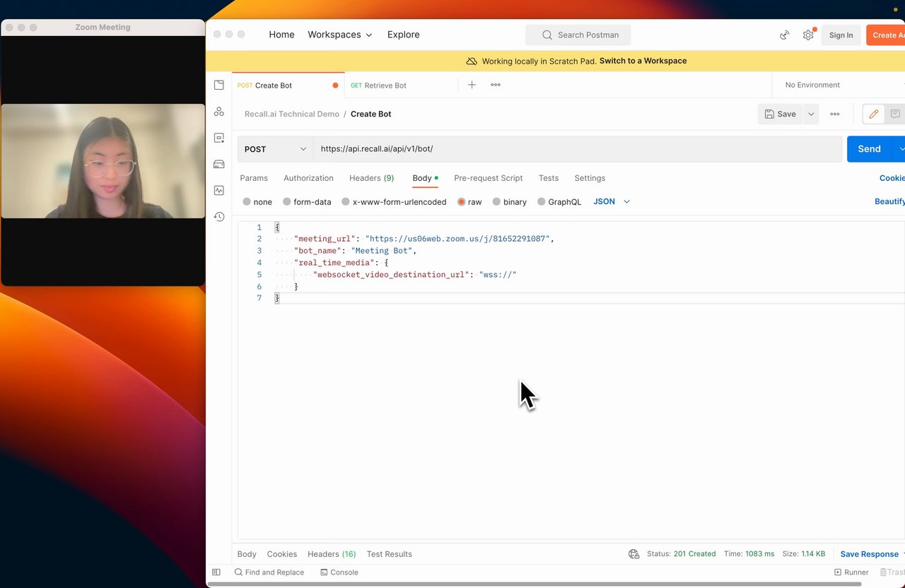Open the tab options ellipsis menu
The height and width of the screenshot is (588, 905).
[496, 85]
